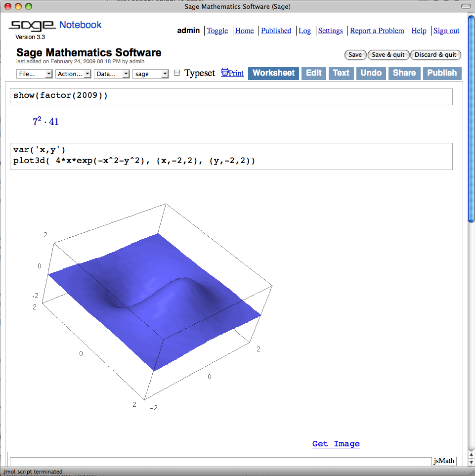Click the Sage logo
The height and width of the screenshot is (476, 475).
pos(32,26)
